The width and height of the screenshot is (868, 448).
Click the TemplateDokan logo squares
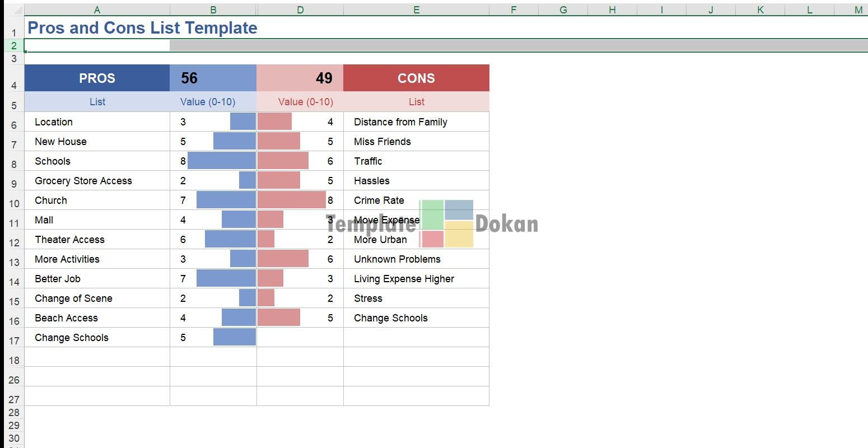[x=446, y=223]
